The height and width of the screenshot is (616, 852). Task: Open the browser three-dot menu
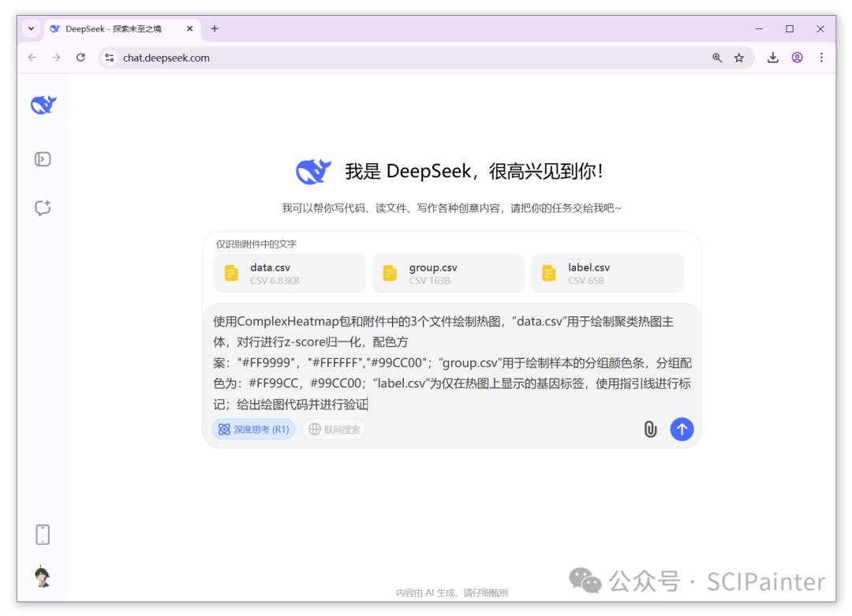(x=821, y=58)
